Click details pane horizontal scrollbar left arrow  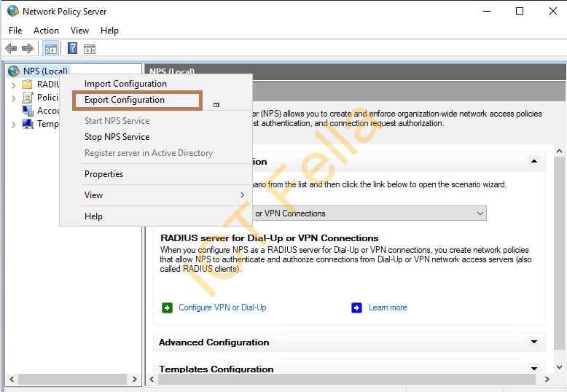(152, 380)
